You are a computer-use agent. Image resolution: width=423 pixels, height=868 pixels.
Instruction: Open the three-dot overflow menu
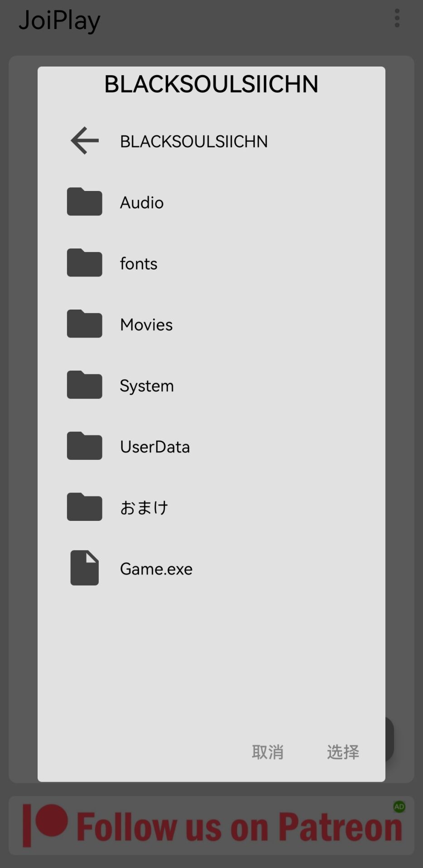click(x=397, y=19)
